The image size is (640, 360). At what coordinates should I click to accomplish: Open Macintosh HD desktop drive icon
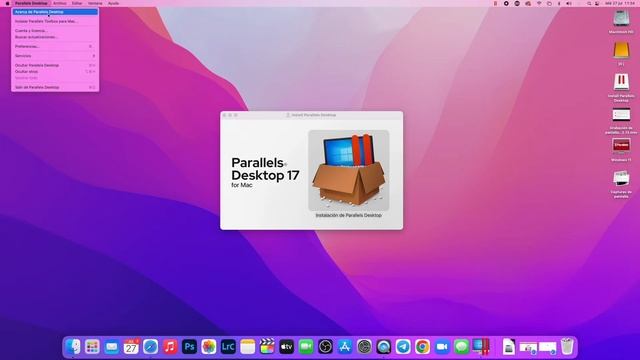click(621, 19)
